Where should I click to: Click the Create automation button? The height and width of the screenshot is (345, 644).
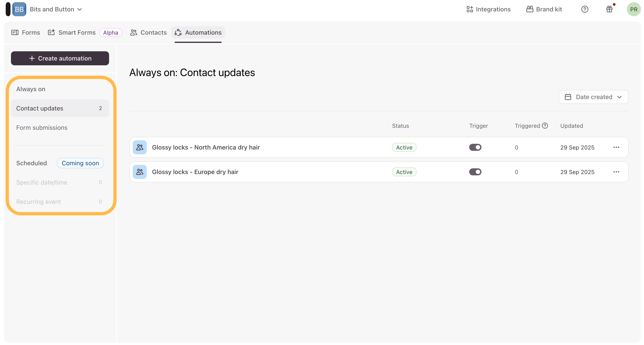60,58
